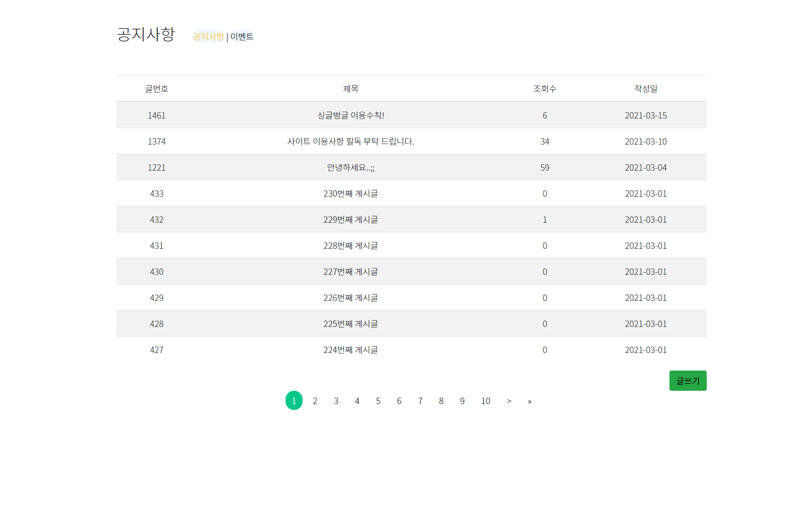Go to page 2 of the notice list
Viewport: 812px width, 529px height.
coord(315,400)
